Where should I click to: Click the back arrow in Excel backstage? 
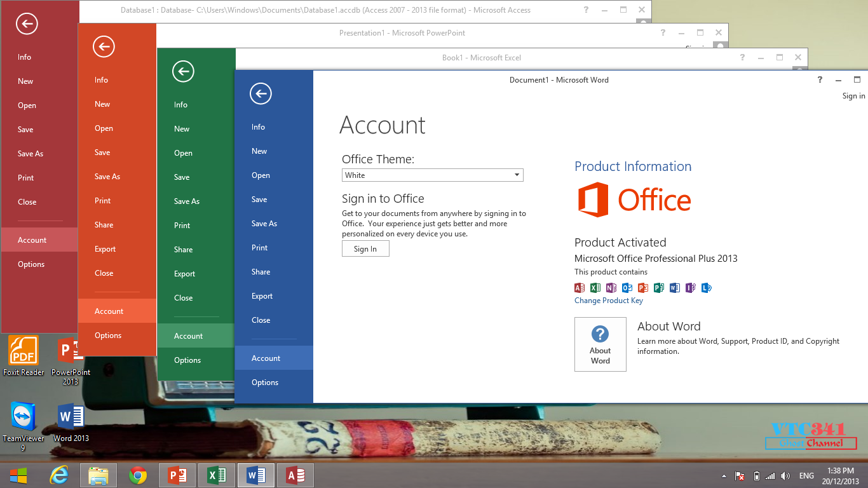(183, 71)
